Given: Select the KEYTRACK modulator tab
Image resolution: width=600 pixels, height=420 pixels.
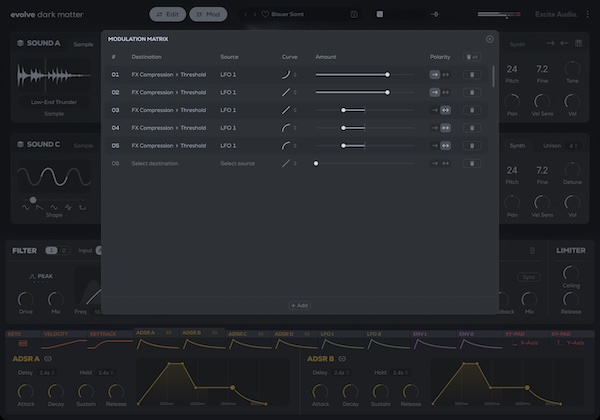Looking at the screenshot, I should [110, 339].
